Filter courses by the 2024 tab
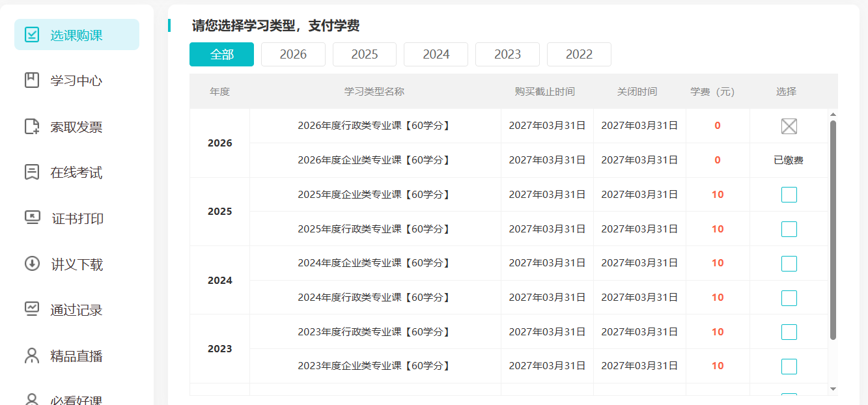The width and height of the screenshot is (868, 405). pos(436,55)
